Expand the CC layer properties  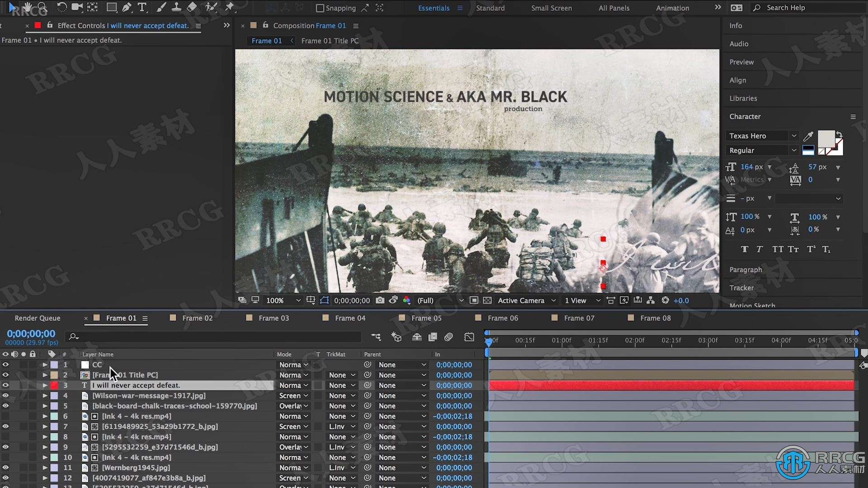coord(45,365)
